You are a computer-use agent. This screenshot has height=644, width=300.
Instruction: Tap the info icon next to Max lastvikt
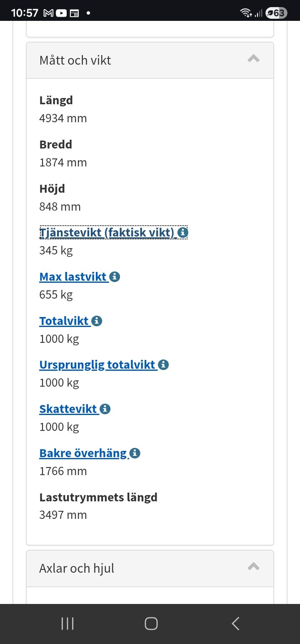(x=115, y=277)
